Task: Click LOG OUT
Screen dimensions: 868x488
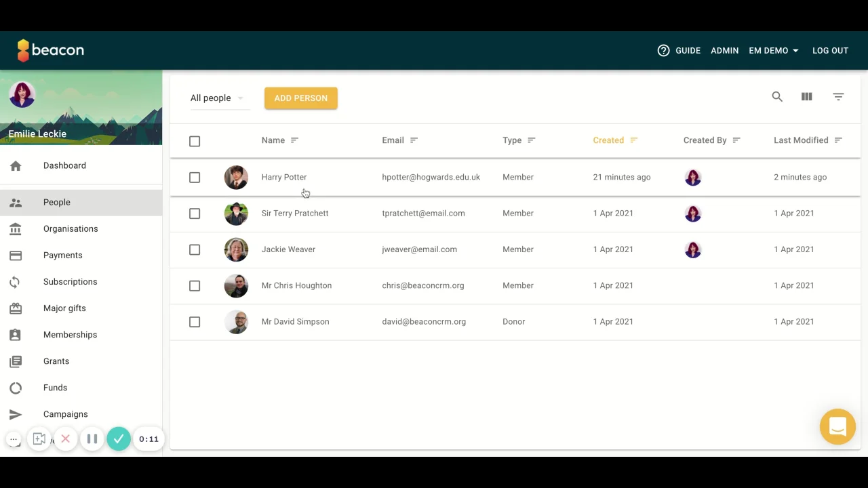Action: [x=830, y=51]
